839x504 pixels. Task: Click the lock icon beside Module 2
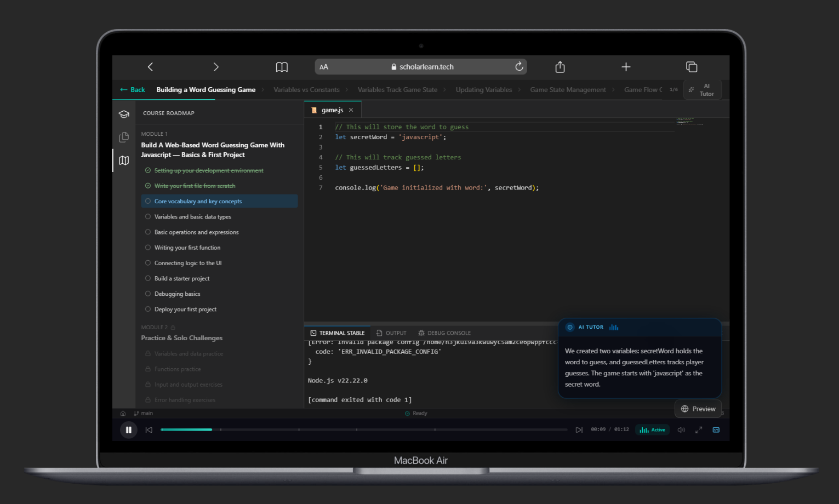click(173, 328)
